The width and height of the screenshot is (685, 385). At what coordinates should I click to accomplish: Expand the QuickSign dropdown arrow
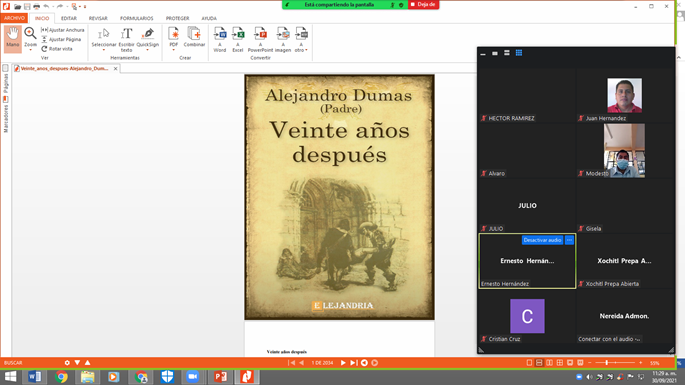pos(148,50)
